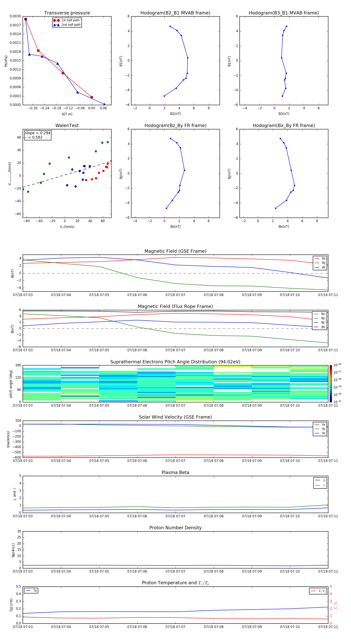Click the 'Magnetic Field (Flux Rope Frame)' title

[175, 307]
